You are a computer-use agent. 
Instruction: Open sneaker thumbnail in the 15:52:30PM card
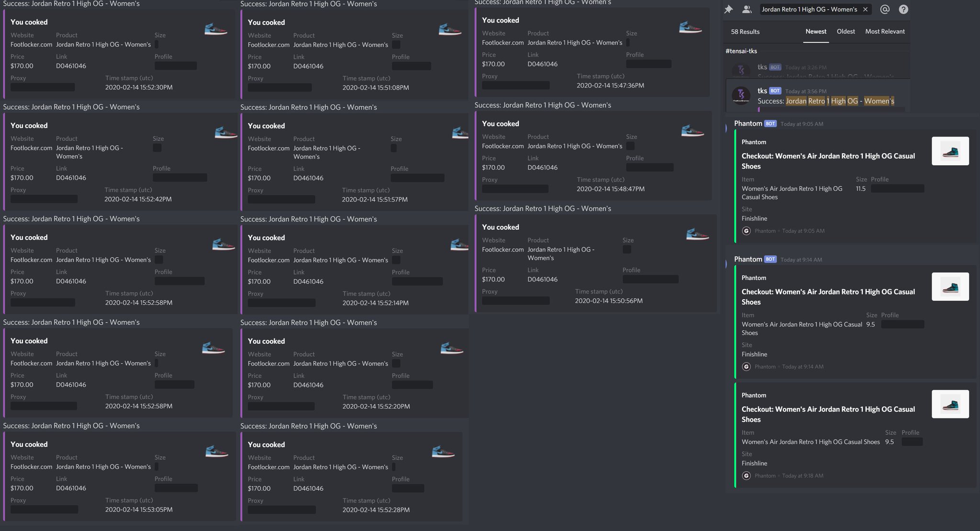click(x=216, y=29)
